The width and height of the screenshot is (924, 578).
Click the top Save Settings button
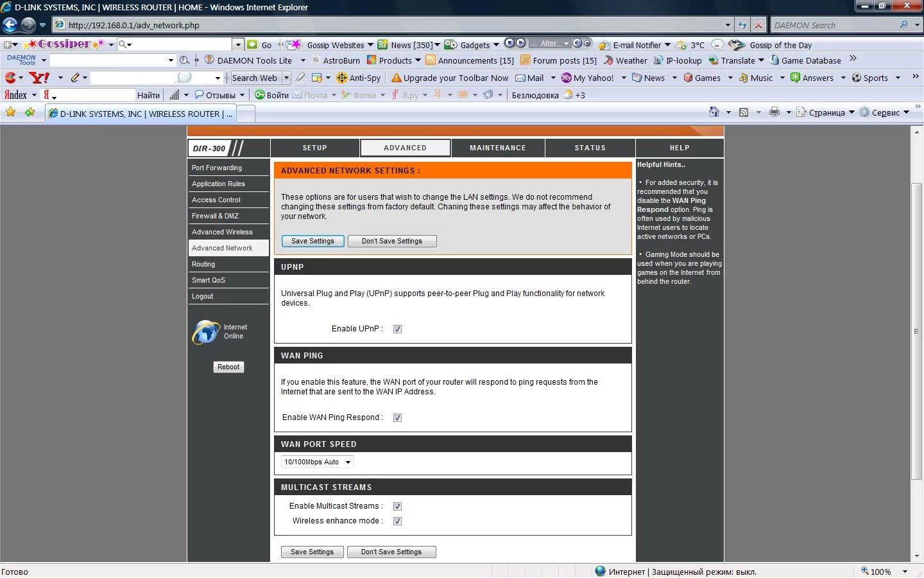[x=313, y=241]
